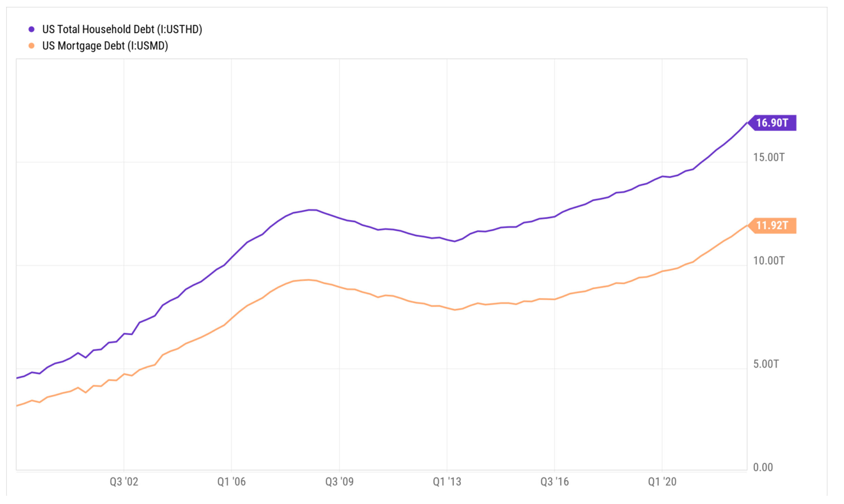This screenshot has height=504, width=844.
Task: Select the US Total Household Debt legend label
Action: [x=122, y=29]
